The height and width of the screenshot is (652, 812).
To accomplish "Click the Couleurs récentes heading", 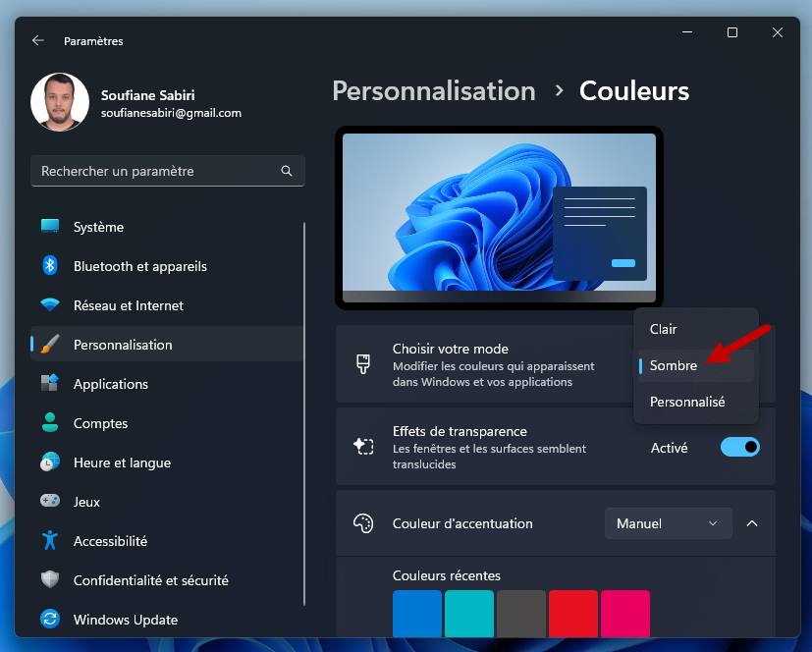I will (x=447, y=575).
